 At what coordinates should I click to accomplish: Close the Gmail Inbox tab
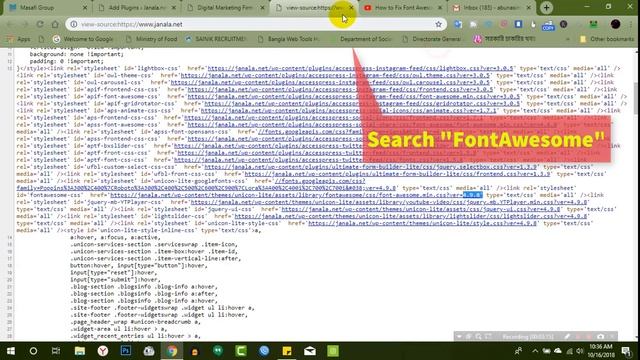pyautogui.click(x=529, y=8)
